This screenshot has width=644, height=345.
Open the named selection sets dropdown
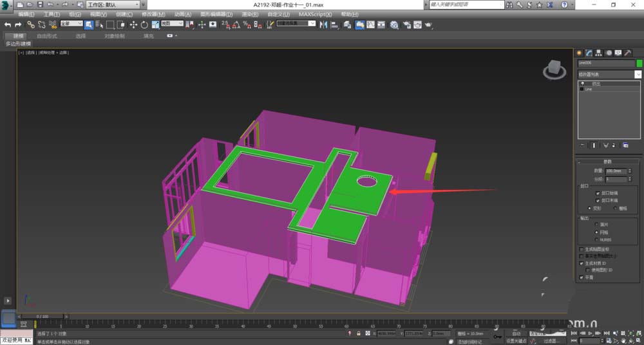click(296, 24)
